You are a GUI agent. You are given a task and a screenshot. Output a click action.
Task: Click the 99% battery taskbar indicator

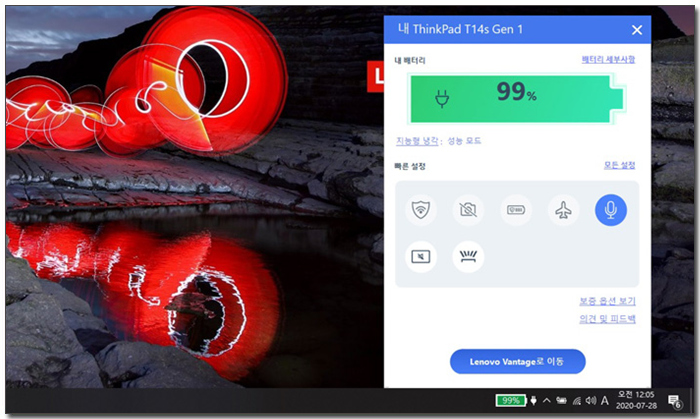click(511, 400)
